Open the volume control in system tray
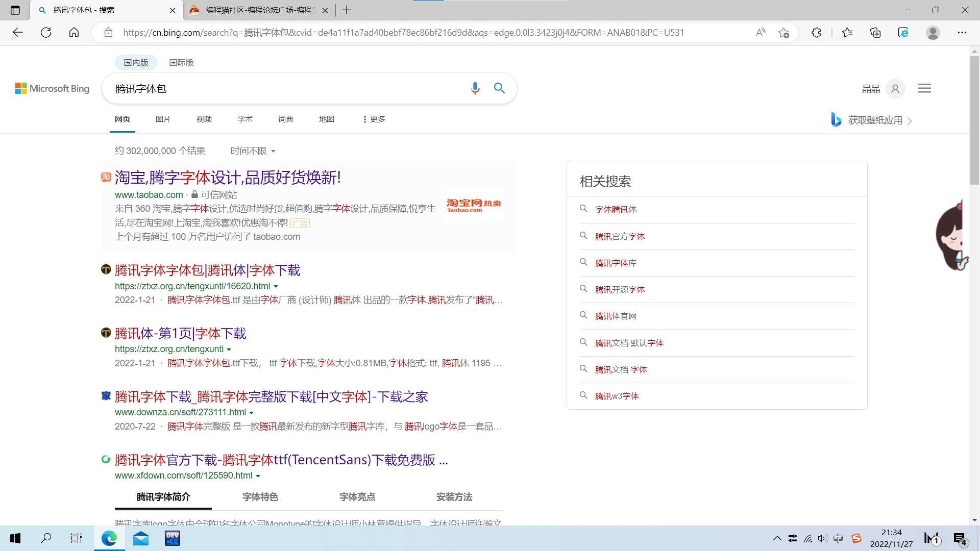 click(x=822, y=538)
